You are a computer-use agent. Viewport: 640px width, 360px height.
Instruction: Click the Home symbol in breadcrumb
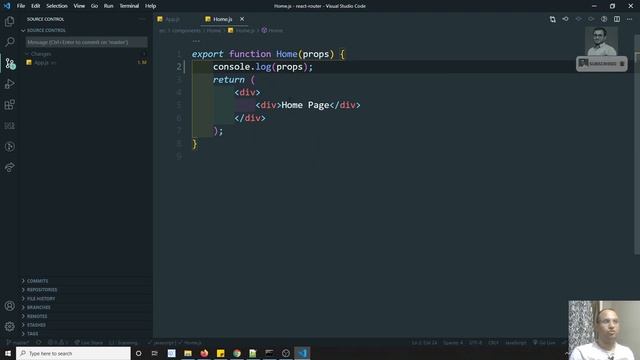pyautogui.click(x=272, y=30)
